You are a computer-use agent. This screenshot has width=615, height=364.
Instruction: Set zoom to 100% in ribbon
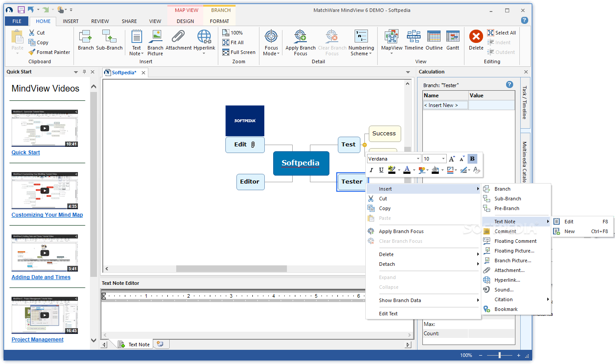[x=232, y=33]
